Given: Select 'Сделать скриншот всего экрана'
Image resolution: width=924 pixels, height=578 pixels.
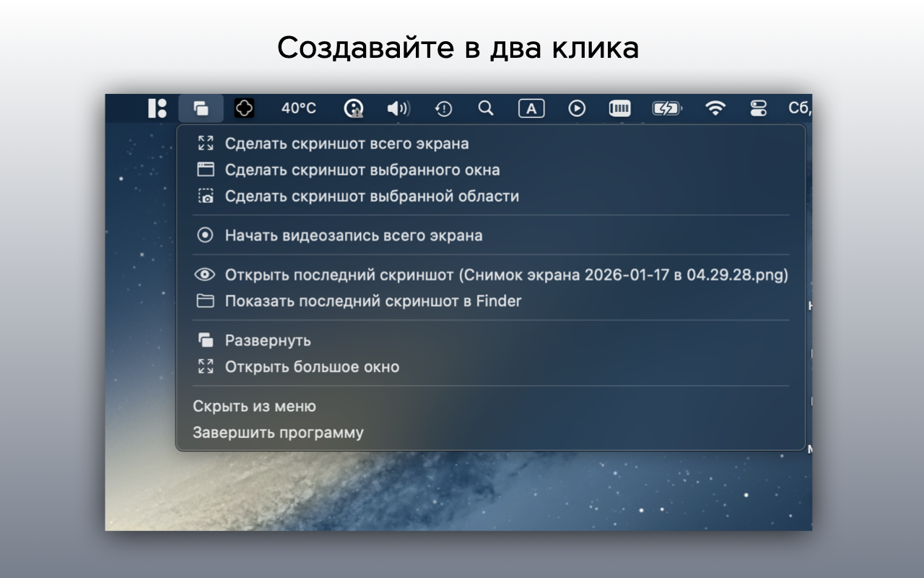Looking at the screenshot, I should [346, 144].
